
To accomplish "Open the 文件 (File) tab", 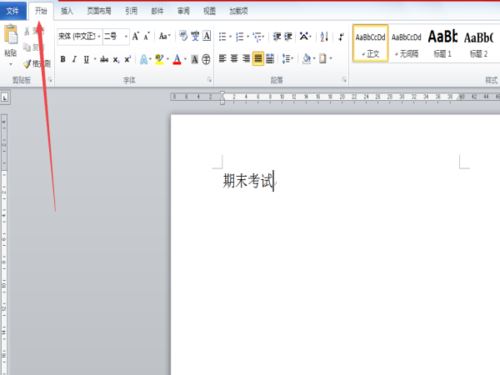I will (x=13, y=11).
